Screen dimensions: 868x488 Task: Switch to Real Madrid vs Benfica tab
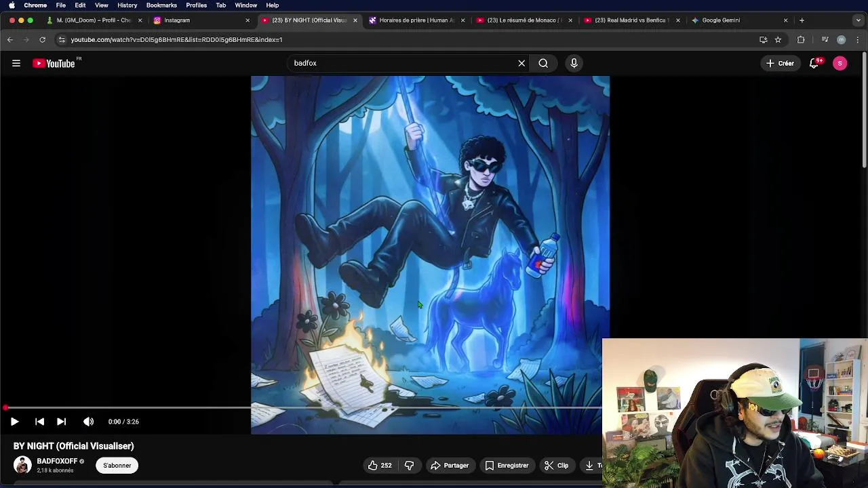coord(631,20)
